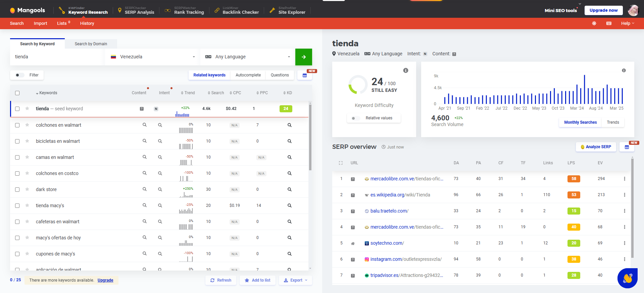Open es.wikipedia.org/wiki/Tienda link
The height and width of the screenshot is (293, 644).
400,195
